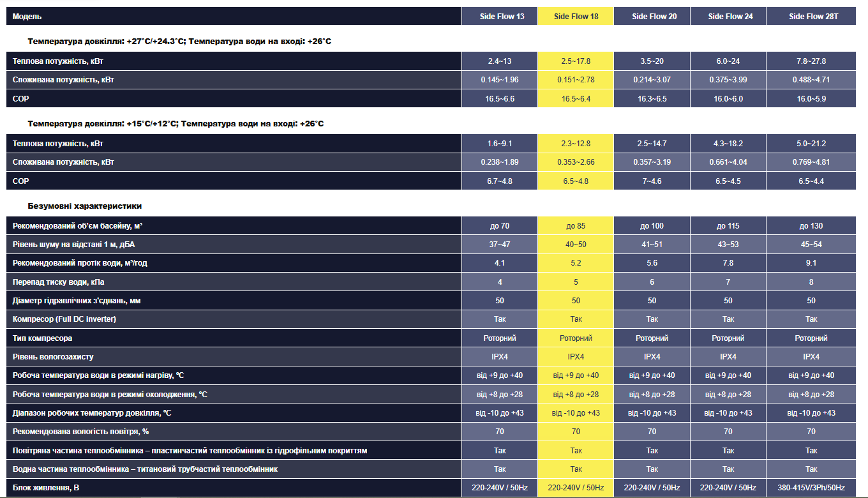Image resolution: width=868 pixels, height=498 pixels.
Task: Click the 0.488~4.71 power consumption value
Action: click(x=811, y=80)
